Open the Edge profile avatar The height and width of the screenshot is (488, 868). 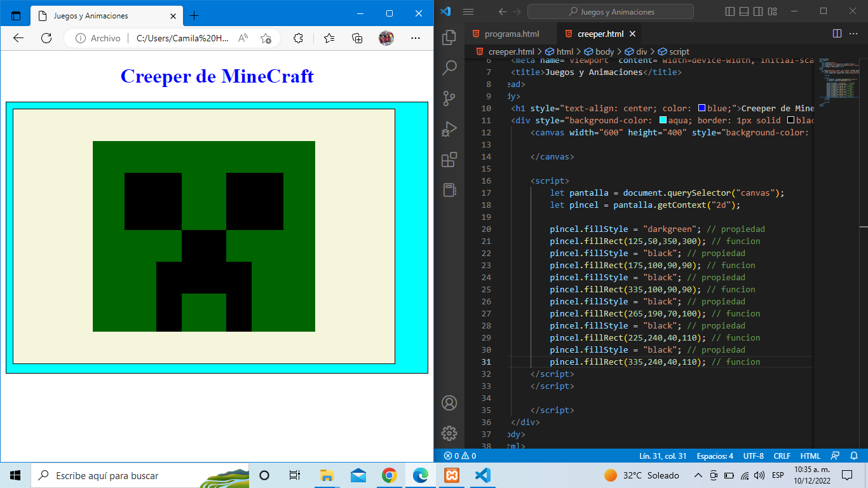tap(386, 38)
